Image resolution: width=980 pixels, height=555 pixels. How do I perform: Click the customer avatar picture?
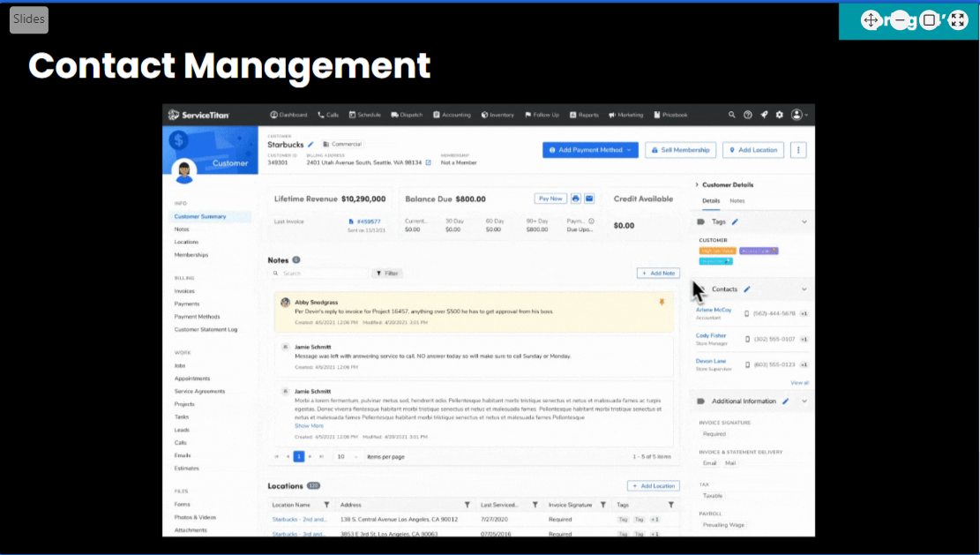184,171
